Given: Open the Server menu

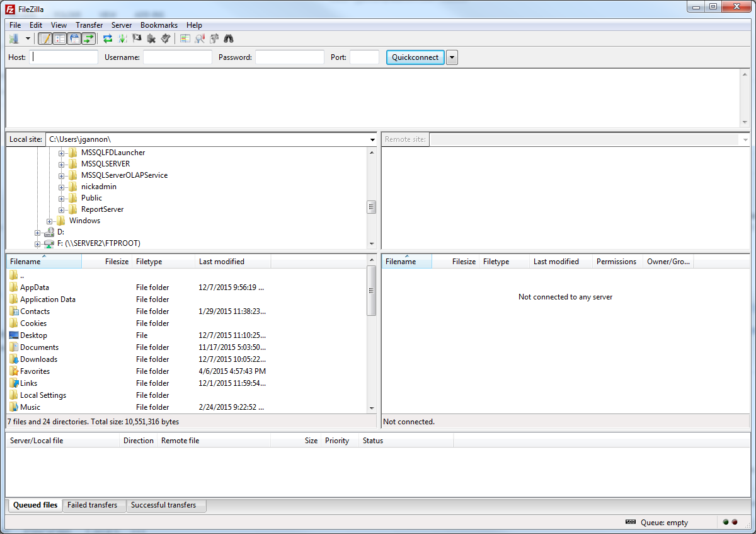Looking at the screenshot, I should click(122, 25).
